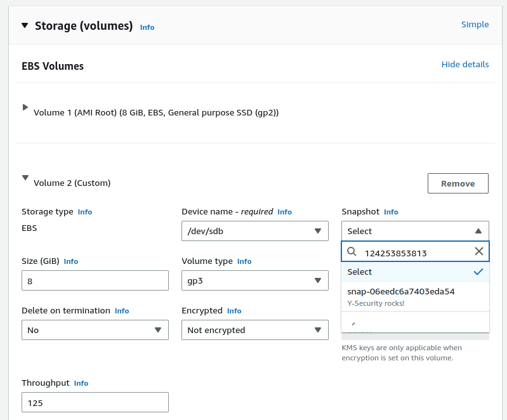Click the Size (GiB) input field
The image size is (507, 420).
tap(95, 280)
